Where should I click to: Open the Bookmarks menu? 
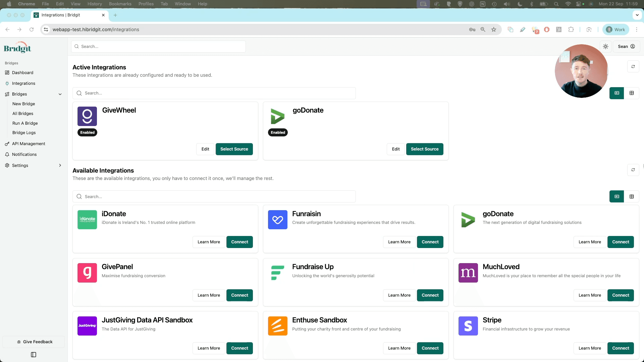point(120,4)
